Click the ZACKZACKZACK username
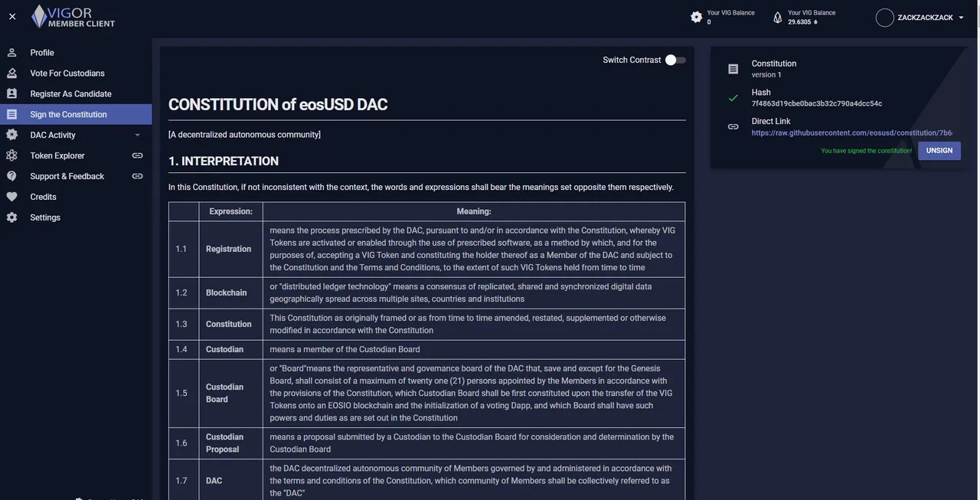The height and width of the screenshot is (500, 980). (x=926, y=18)
